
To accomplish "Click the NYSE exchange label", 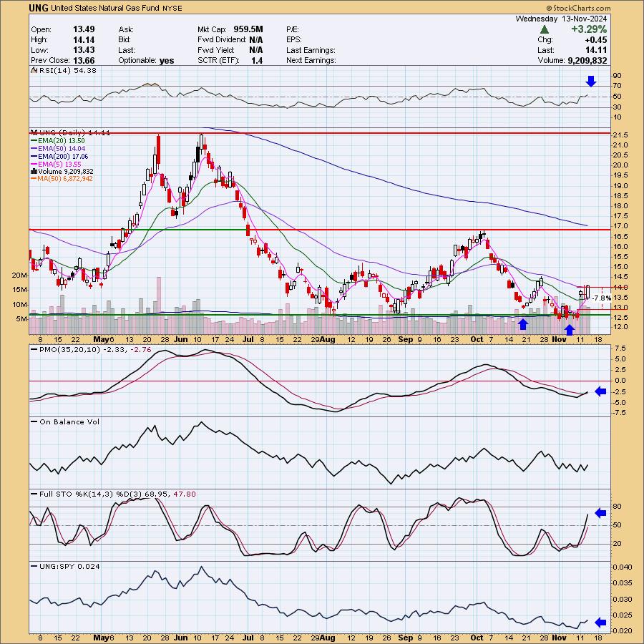I will [172, 8].
